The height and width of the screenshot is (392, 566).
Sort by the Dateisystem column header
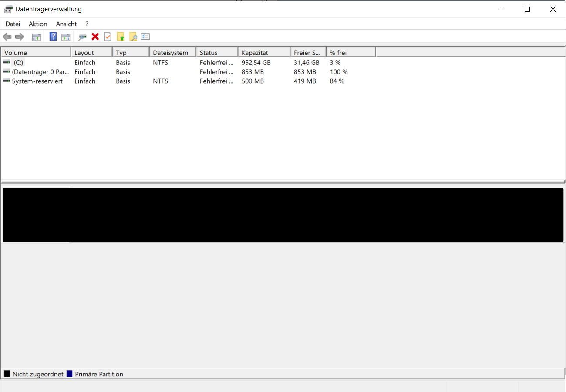tap(172, 52)
